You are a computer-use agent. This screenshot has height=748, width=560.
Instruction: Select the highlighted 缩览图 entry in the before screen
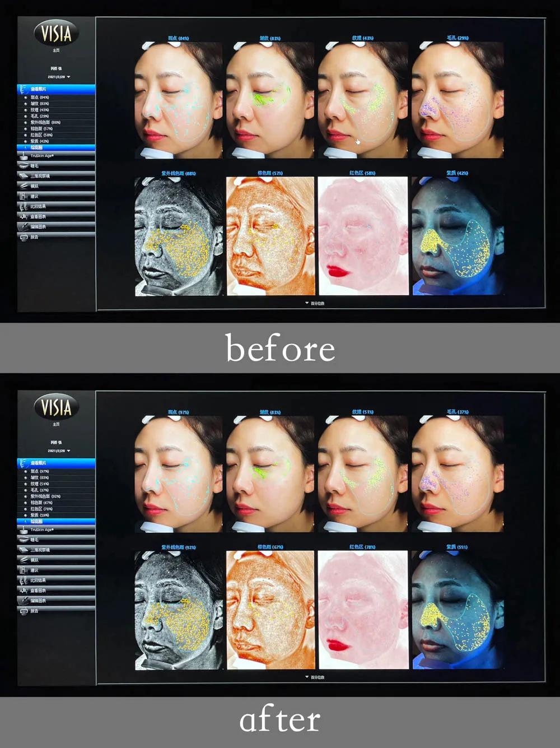56,147
